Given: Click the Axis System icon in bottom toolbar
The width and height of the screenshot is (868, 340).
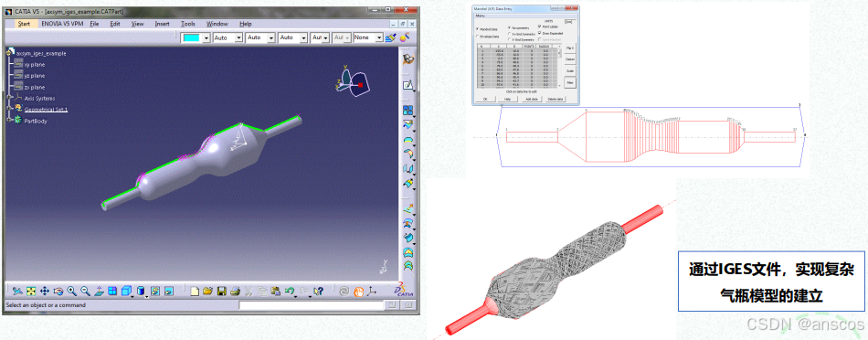Looking at the screenshot, I should (x=372, y=291).
